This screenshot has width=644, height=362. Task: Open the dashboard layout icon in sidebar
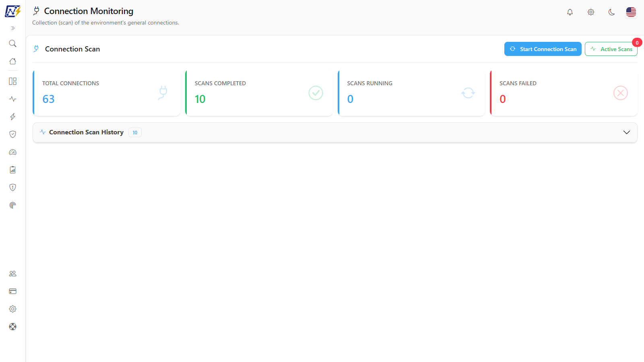pos(13,81)
